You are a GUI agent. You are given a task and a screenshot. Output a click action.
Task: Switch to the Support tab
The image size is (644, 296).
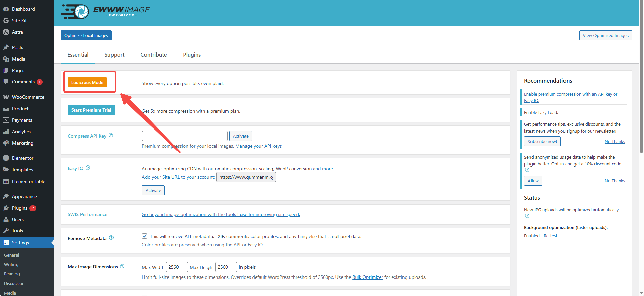point(114,55)
